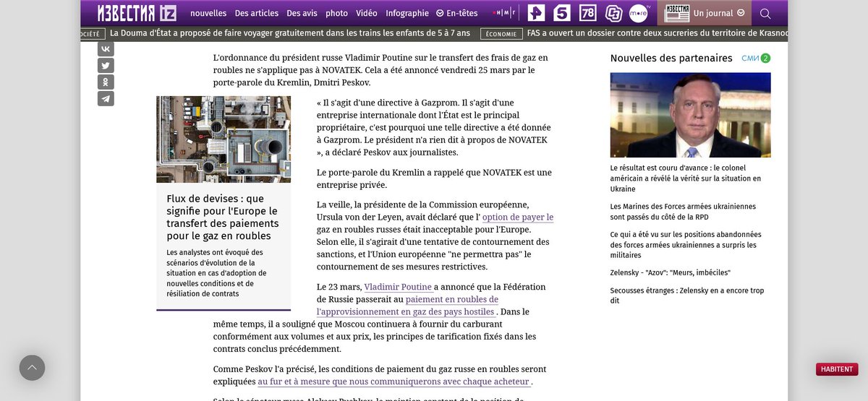The height and width of the screenshot is (401, 868).
Task: Open the industrial plant aerial thumbnail
Action: tap(224, 139)
